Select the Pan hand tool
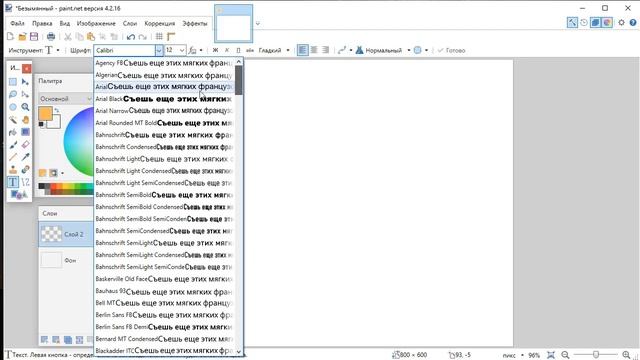640x360 pixels. (x=25, y=120)
